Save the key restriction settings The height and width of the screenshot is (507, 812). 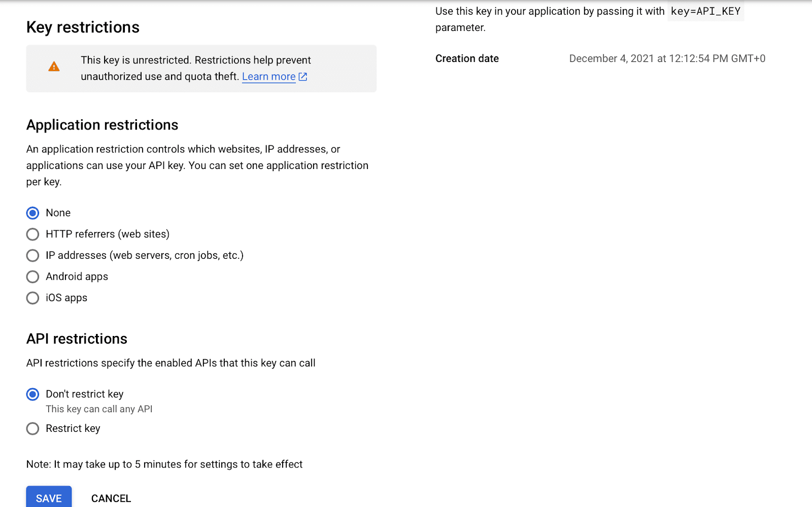point(49,498)
